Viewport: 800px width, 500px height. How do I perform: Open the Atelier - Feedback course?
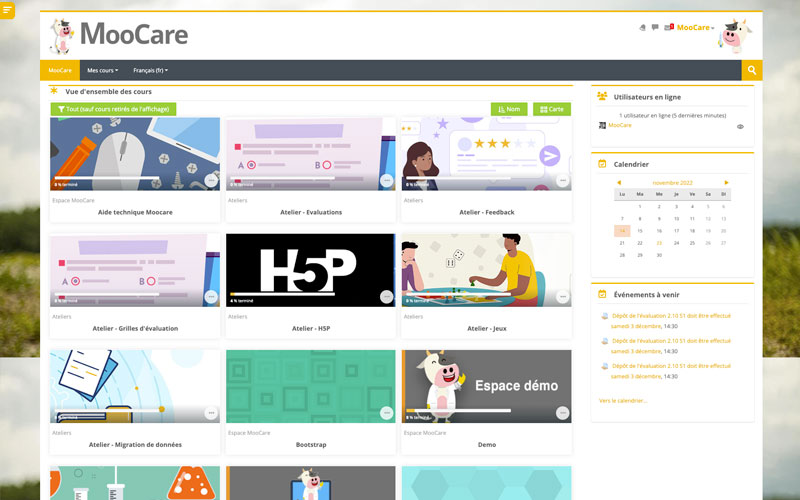pos(487,212)
